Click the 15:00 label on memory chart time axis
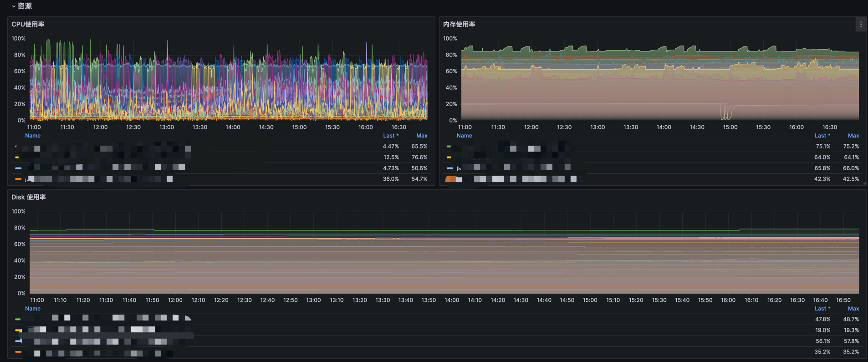The width and height of the screenshot is (868, 362). coord(730,127)
